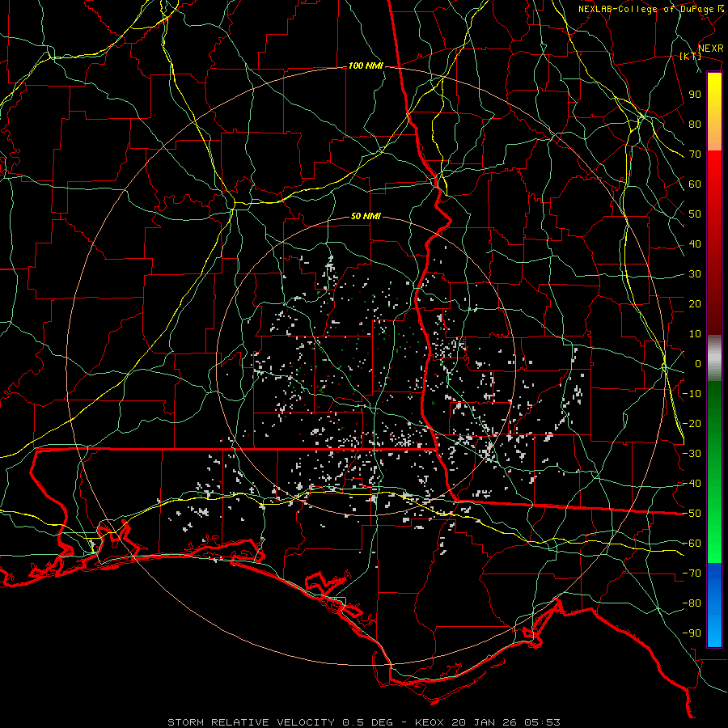Click the 10 value on the velocity scale
The width and height of the screenshot is (728, 728).
(695, 334)
